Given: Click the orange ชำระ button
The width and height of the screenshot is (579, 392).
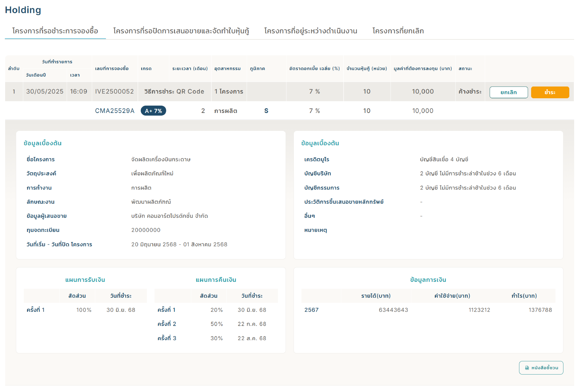Looking at the screenshot, I should click(x=550, y=92).
